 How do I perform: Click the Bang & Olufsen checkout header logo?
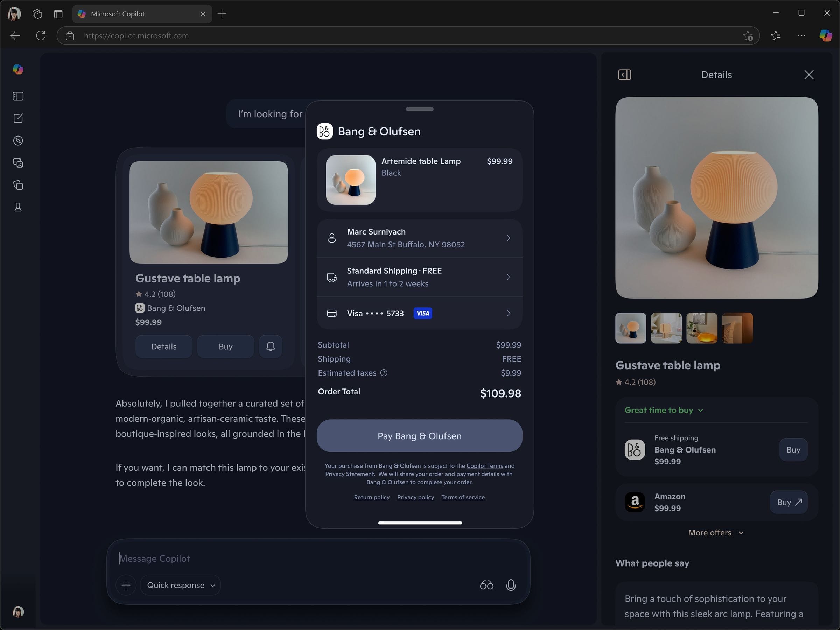(x=325, y=131)
